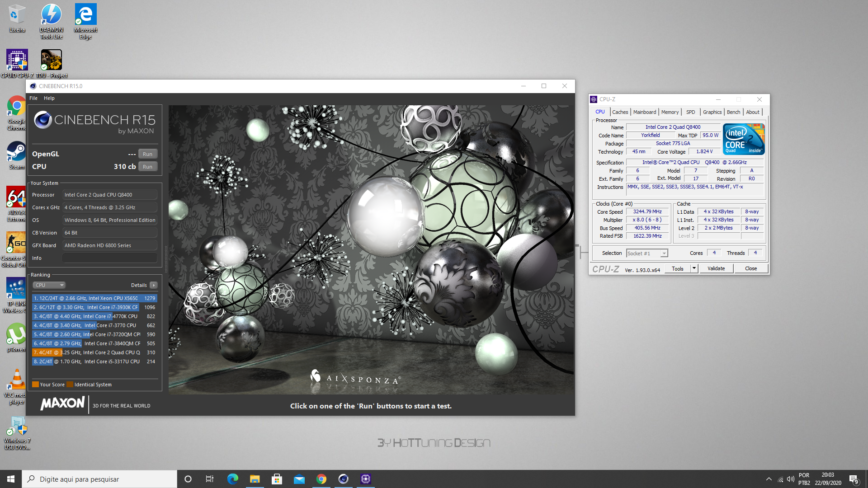Switch to Bench tab in CPU-Z
The image size is (868, 488).
(x=733, y=112)
